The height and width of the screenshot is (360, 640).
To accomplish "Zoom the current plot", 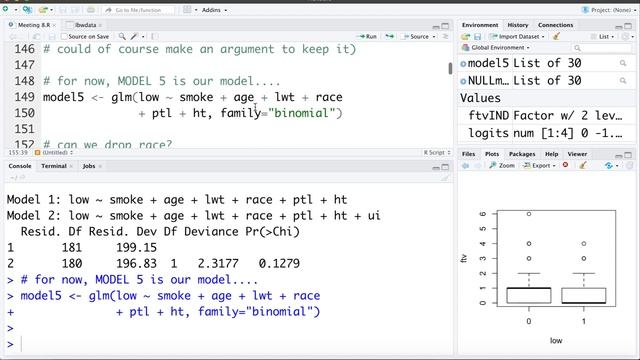I will [502, 166].
